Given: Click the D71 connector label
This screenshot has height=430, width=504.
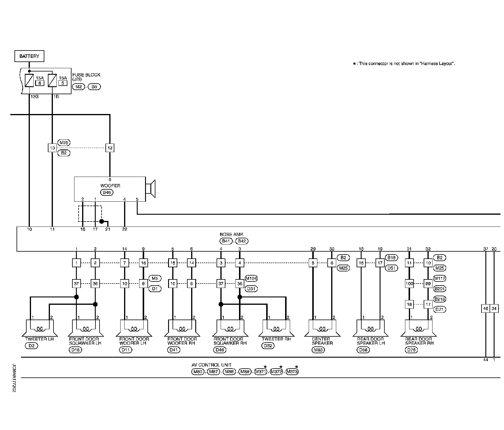Looking at the screenshot, I should click(x=439, y=310).
